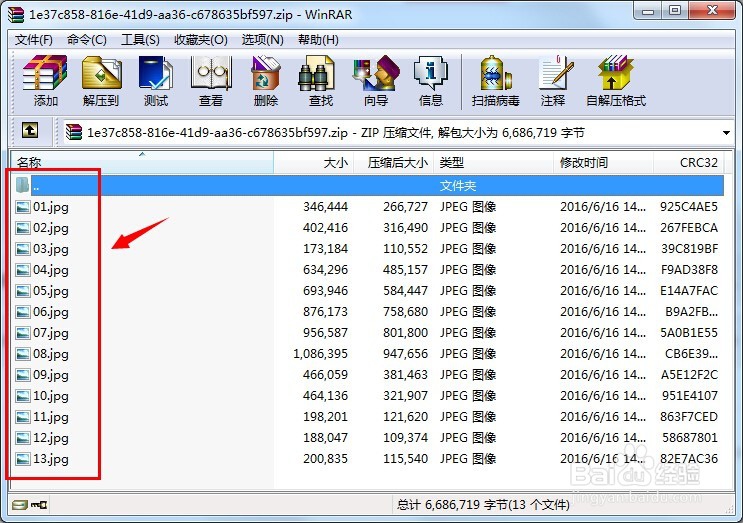This screenshot has height=523, width=743.
Task: Click the Test (测试) archive icon
Action: point(155,73)
